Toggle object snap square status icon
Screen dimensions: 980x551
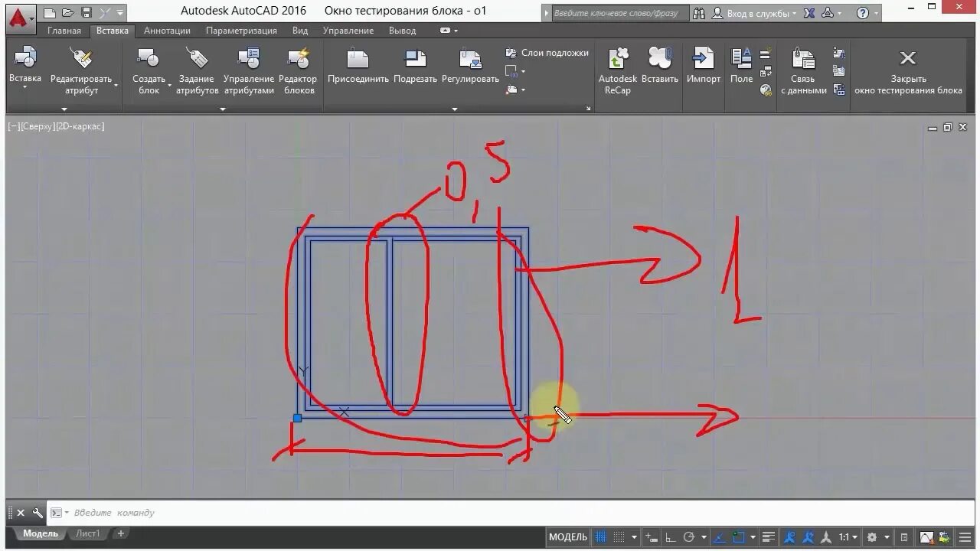coord(739,537)
